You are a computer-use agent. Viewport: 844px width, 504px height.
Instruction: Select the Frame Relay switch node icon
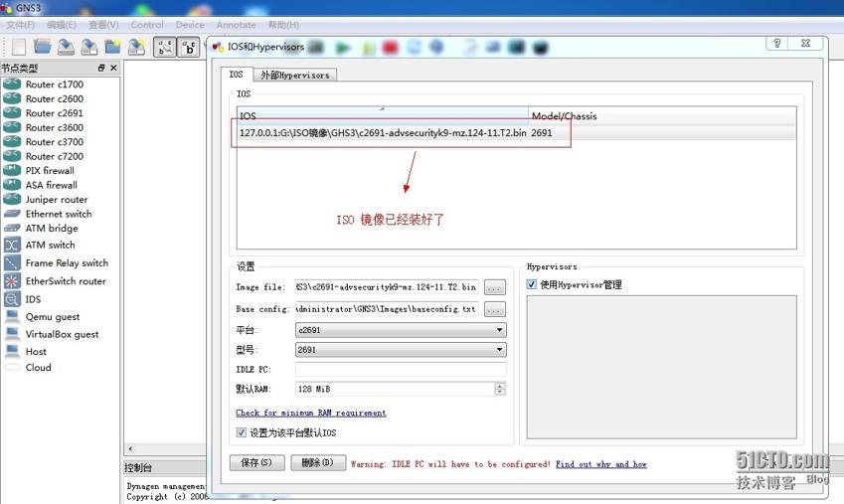coord(12,262)
